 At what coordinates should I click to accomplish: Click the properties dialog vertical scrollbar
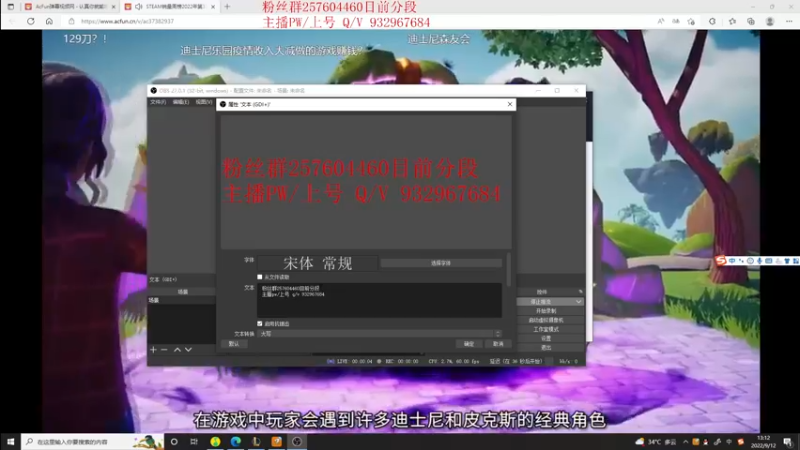509,269
